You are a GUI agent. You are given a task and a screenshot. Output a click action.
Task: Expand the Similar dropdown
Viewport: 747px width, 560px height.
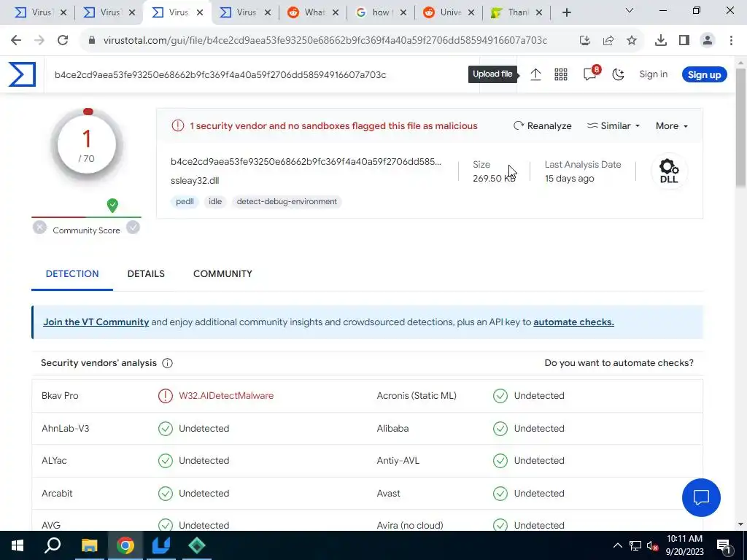[613, 125]
